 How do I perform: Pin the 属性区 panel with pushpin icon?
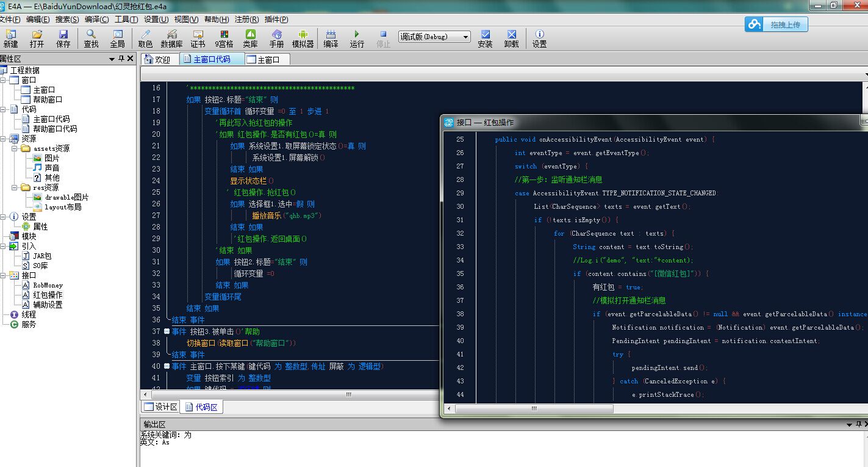point(121,59)
